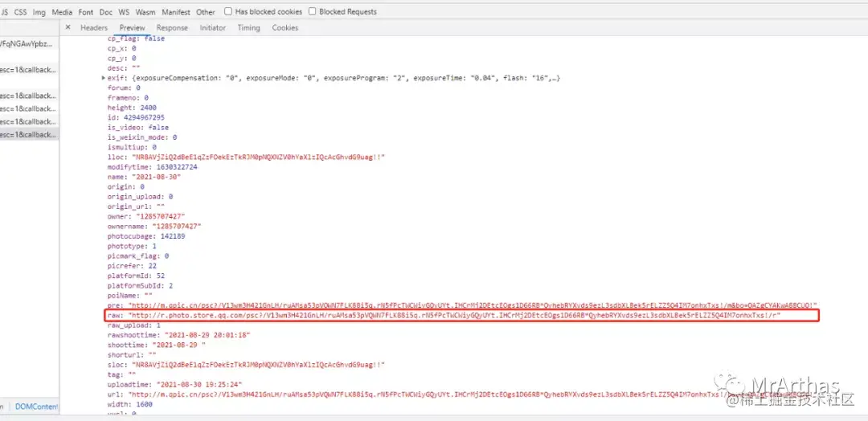Filter requests by Other type
The height and width of the screenshot is (421, 868).
206,11
